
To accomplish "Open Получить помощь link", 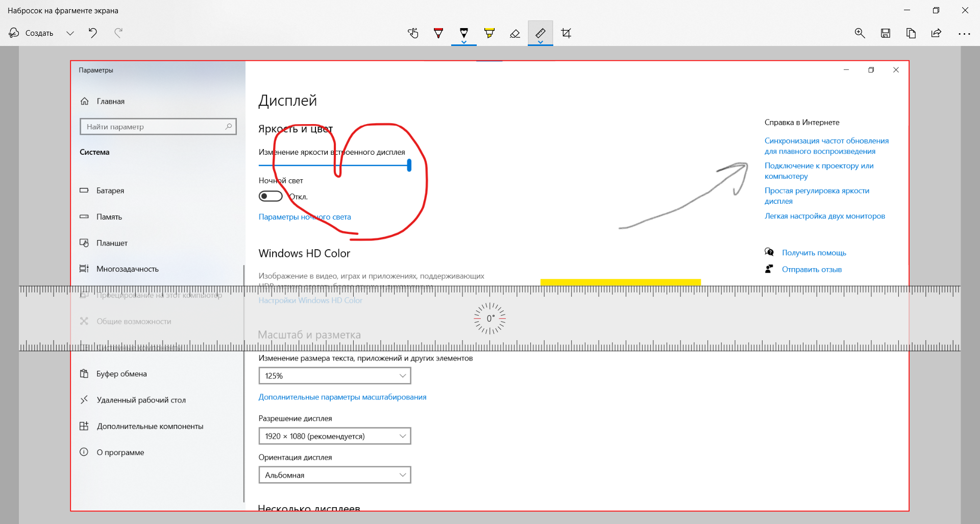I will [x=814, y=253].
